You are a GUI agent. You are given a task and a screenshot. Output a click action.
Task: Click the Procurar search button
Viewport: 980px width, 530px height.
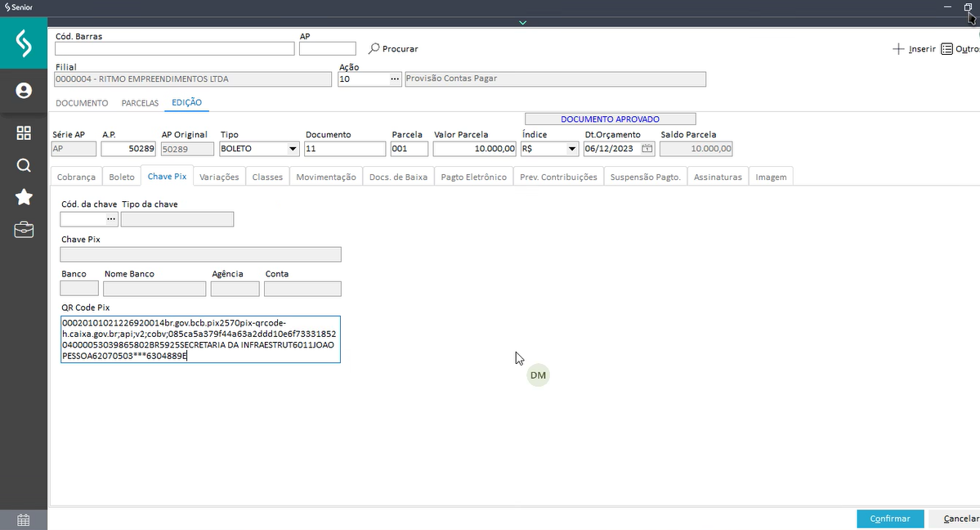393,49
